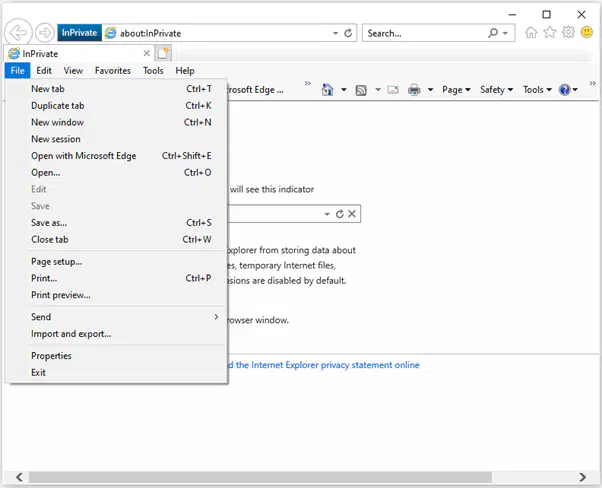This screenshot has height=488, width=602.
Task: Open Page setup...
Action: [117, 261]
